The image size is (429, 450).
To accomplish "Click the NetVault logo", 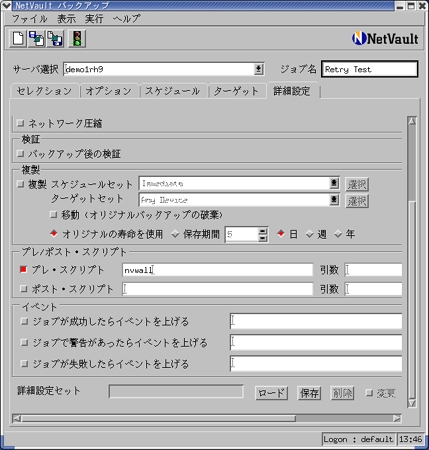I will pyautogui.click(x=385, y=38).
